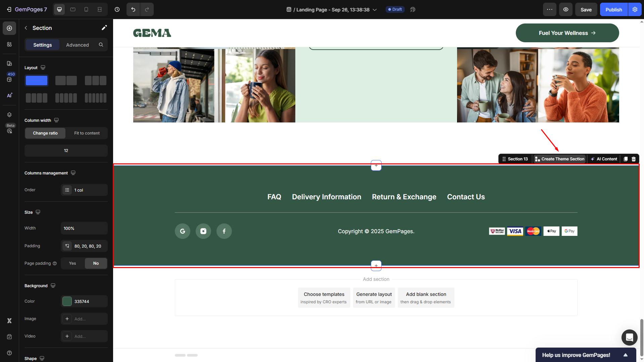644x362 pixels.
Task: Set Page padding to Yes
Action: coord(72,263)
